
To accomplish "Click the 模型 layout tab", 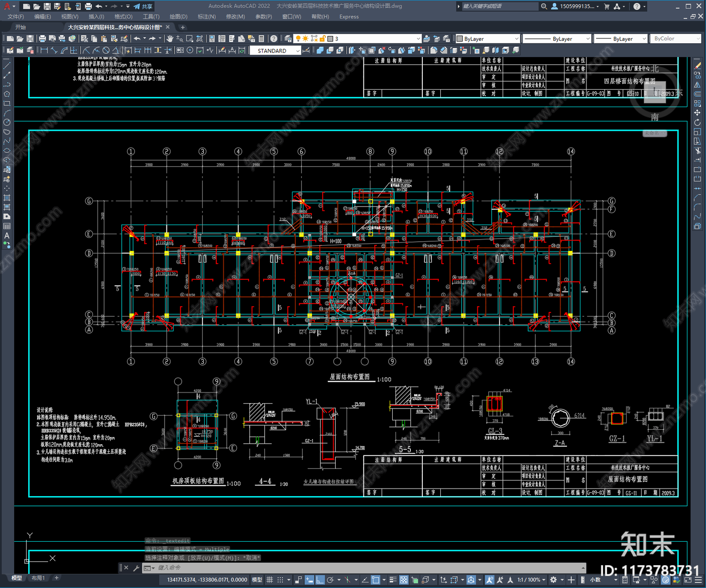I will (x=17, y=578).
